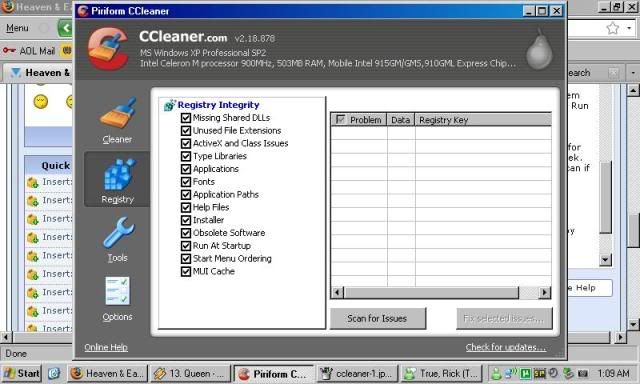Open Online Help link
The width and height of the screenshot is (640, 384).
106,347
